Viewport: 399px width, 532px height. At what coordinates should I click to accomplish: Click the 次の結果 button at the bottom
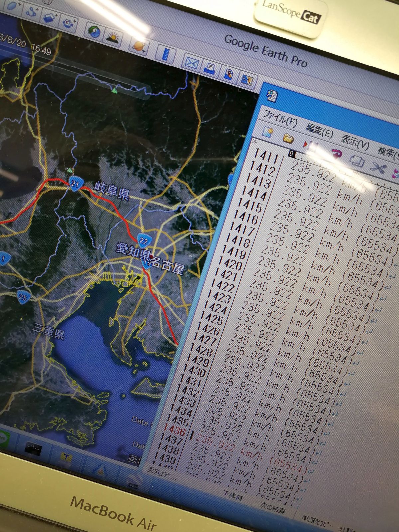[272, 509]
